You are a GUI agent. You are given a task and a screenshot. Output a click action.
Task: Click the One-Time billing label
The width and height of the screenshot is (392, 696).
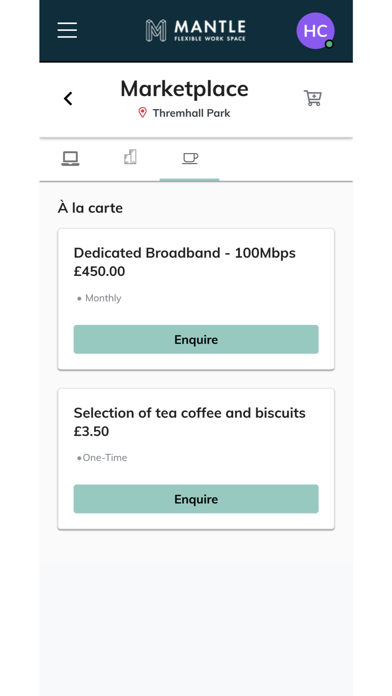[x=105, y=458]
